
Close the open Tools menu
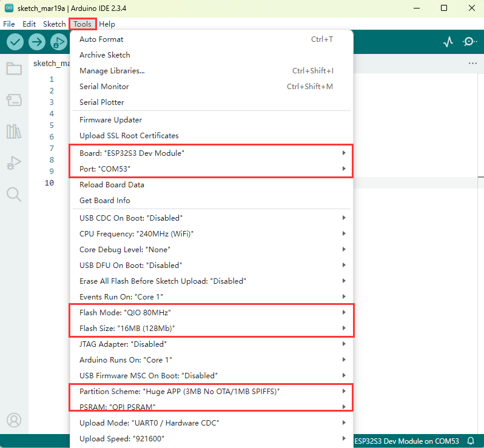pyautogui.click(x=82, y=24)
